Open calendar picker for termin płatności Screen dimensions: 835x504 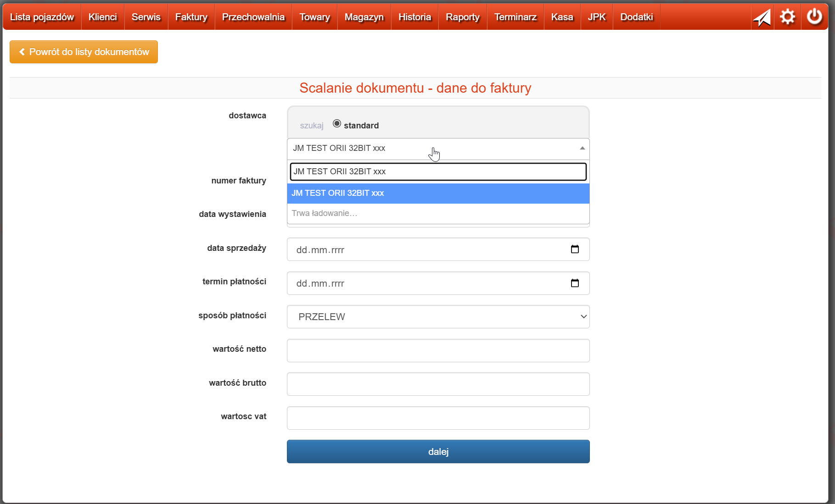(x=574, y=283)
